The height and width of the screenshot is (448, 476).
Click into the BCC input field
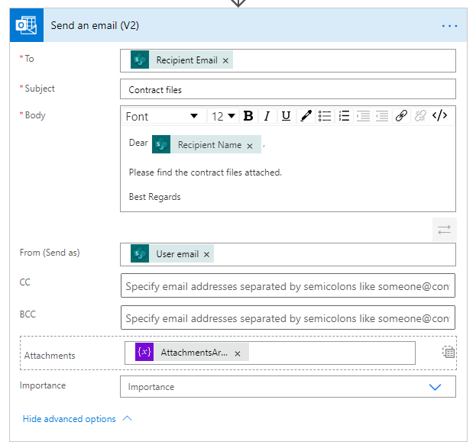[x=288, y=317]
